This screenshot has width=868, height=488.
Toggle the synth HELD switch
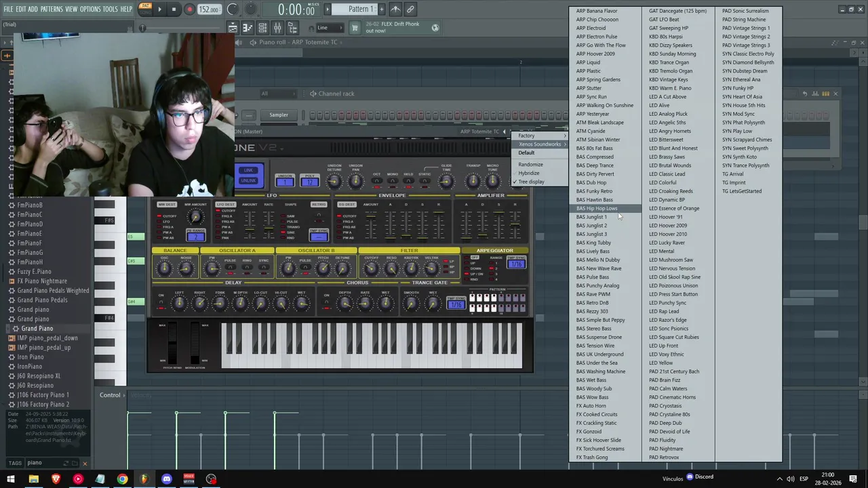[408, 180]
